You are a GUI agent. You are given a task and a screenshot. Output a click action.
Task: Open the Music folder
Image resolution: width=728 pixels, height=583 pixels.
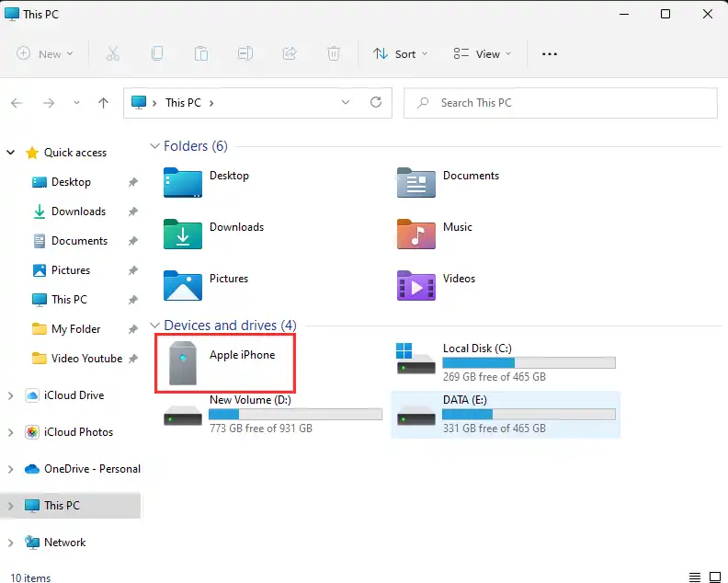435,234
